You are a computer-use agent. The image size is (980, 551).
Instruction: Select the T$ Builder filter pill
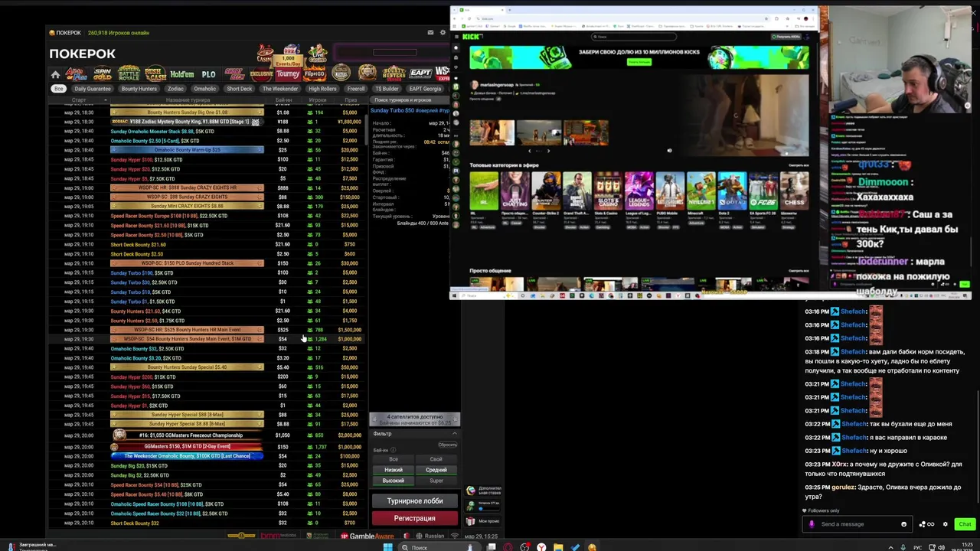pyautogui.click(x=387, y=89)
